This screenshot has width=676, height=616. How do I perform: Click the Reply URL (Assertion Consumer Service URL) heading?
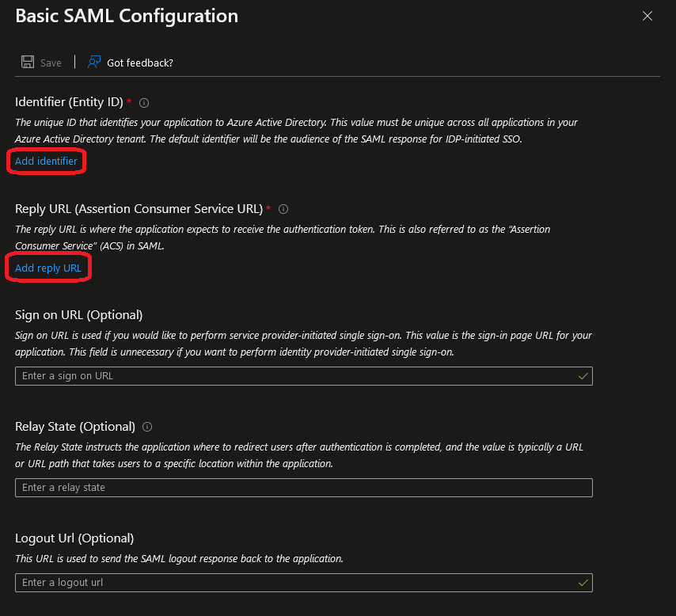click(x=139, y=209)
